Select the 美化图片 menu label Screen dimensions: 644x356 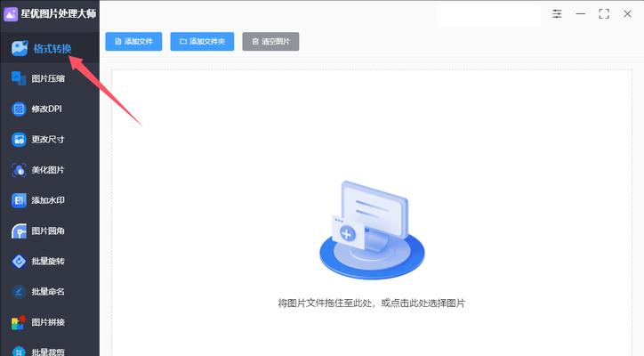click(x=48, y=170)
